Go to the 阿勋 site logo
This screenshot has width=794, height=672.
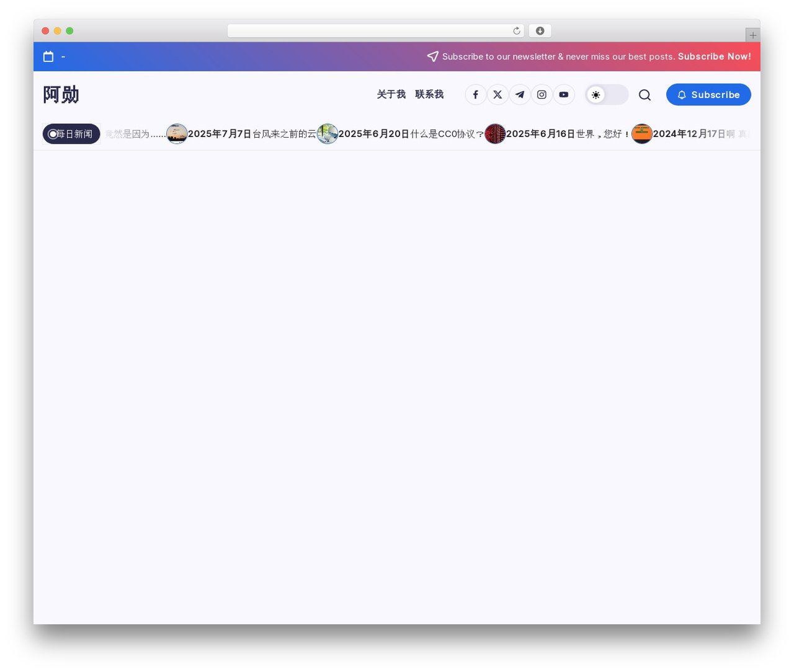click(61, 95)
